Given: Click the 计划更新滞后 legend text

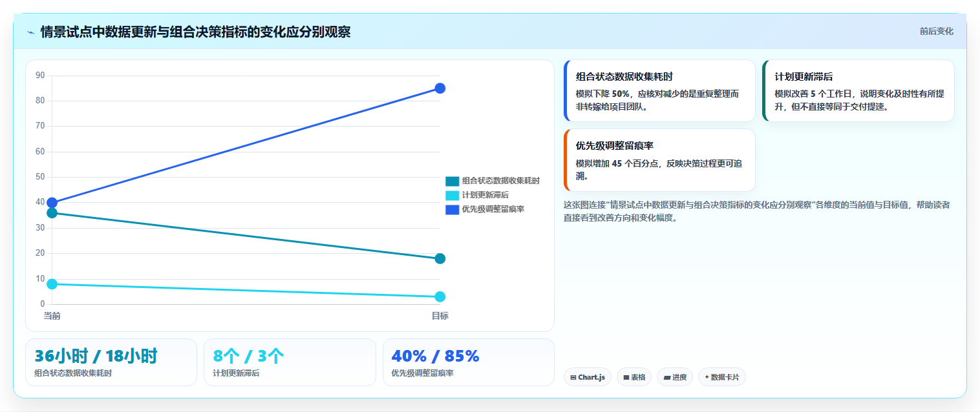Looking at the screenshot, I should (x=485, y=195).
